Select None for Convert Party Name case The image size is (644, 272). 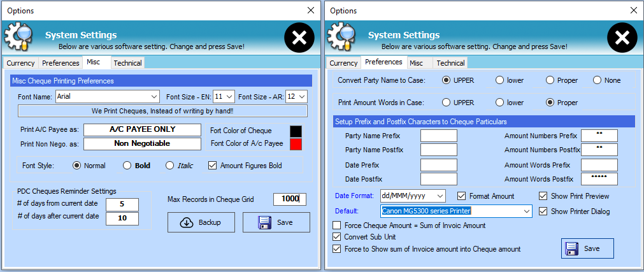pos(597,80)
